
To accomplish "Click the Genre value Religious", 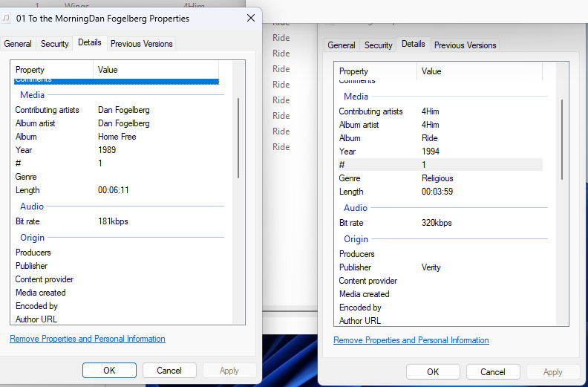I will [x=437, y=178].
